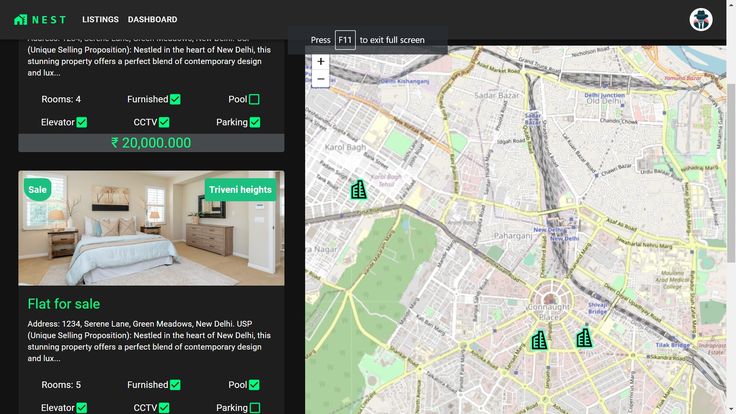Click the page vertical scrollbar
This screenshot has height=414, width=736.
731,174
